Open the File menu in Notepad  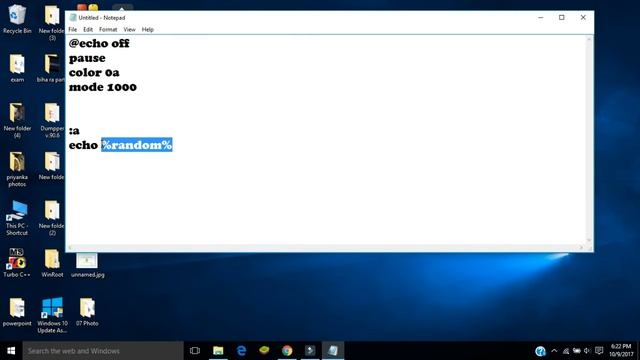coord(73,29)
